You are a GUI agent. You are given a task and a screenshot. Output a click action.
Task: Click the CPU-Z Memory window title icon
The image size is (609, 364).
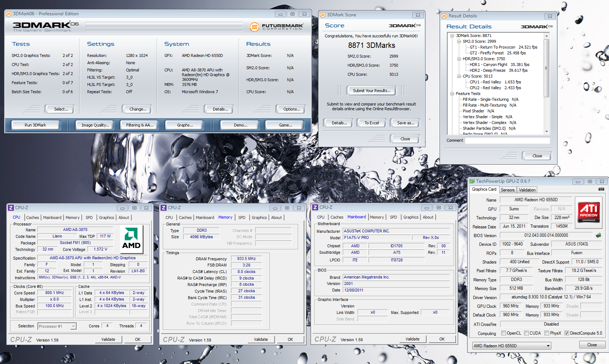(164, 208)
